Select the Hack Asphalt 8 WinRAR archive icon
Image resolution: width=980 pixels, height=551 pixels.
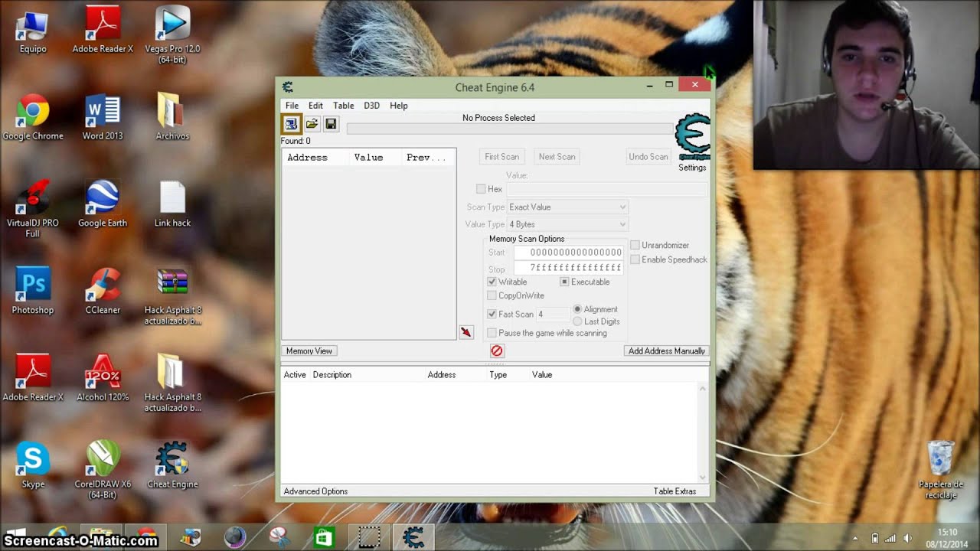tap(172, 297)
